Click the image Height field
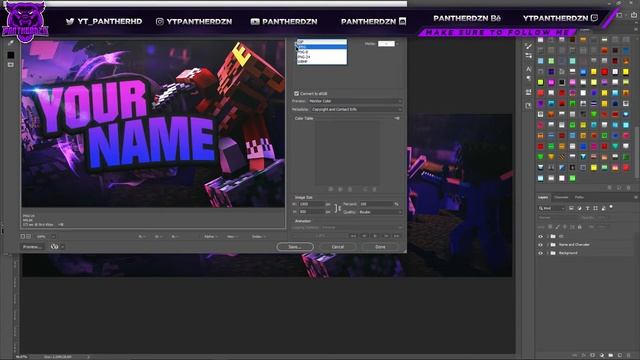 coord(312,212)
